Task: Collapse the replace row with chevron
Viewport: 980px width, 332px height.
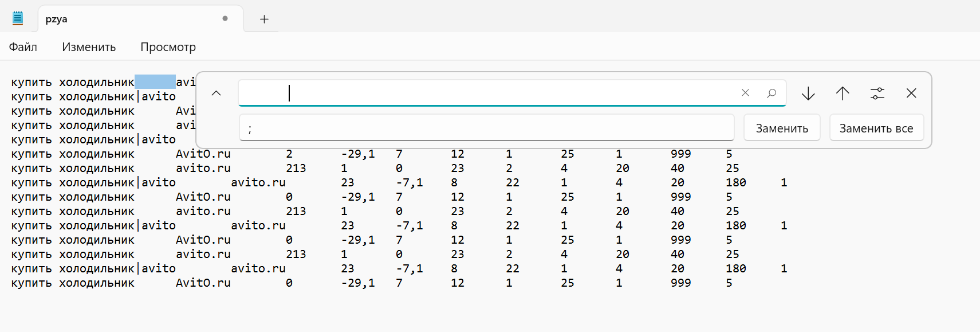Action: pos(216,93)
